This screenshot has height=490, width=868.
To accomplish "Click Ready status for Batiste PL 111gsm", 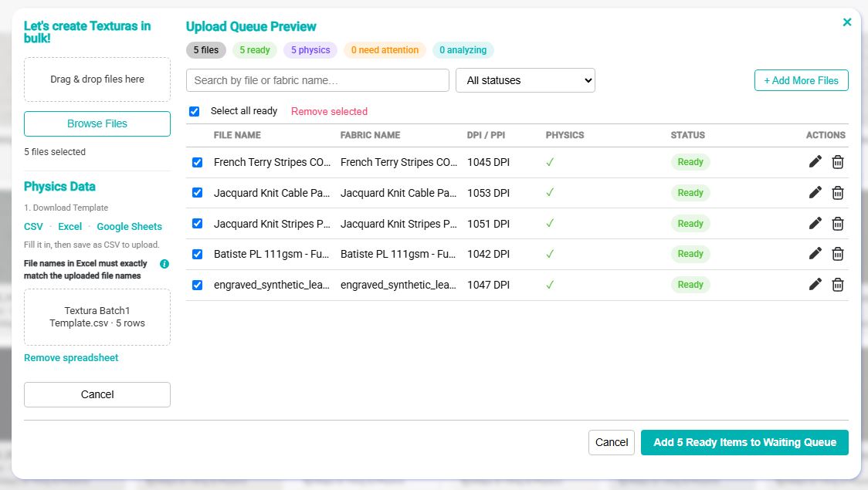I will pyautogui.click(x=690, y=254).
